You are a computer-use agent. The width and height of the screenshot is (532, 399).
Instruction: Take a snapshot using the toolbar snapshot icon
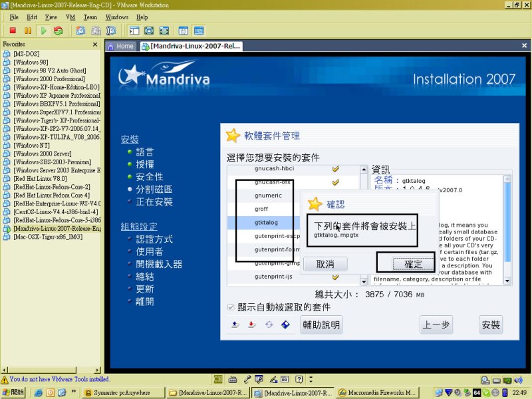[80, 31]
